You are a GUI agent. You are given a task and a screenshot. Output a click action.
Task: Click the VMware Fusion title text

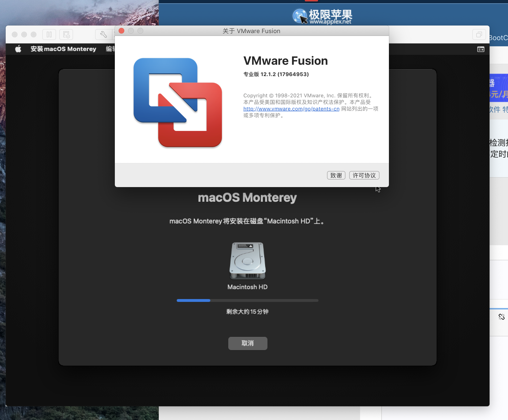[285, 61]
